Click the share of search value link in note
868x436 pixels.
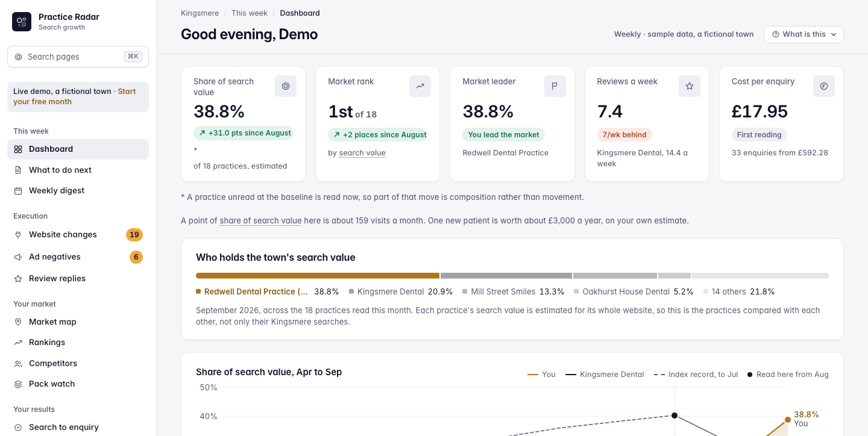click(260, 221)
